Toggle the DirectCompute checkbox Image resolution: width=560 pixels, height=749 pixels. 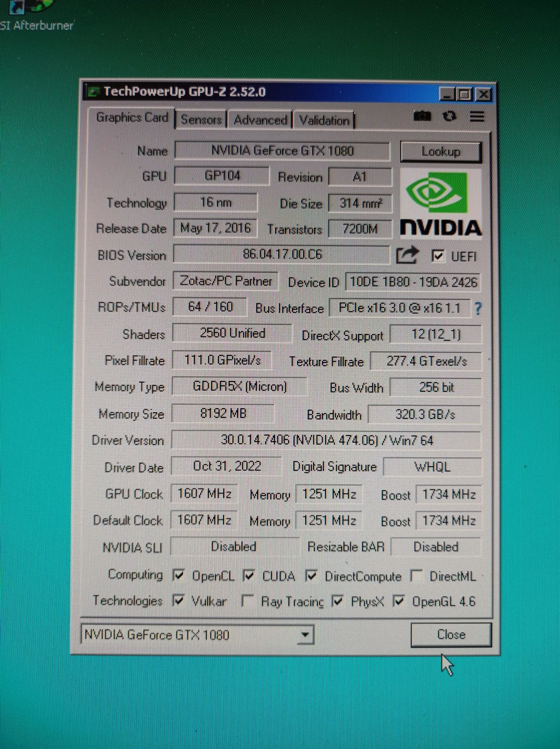311,576
